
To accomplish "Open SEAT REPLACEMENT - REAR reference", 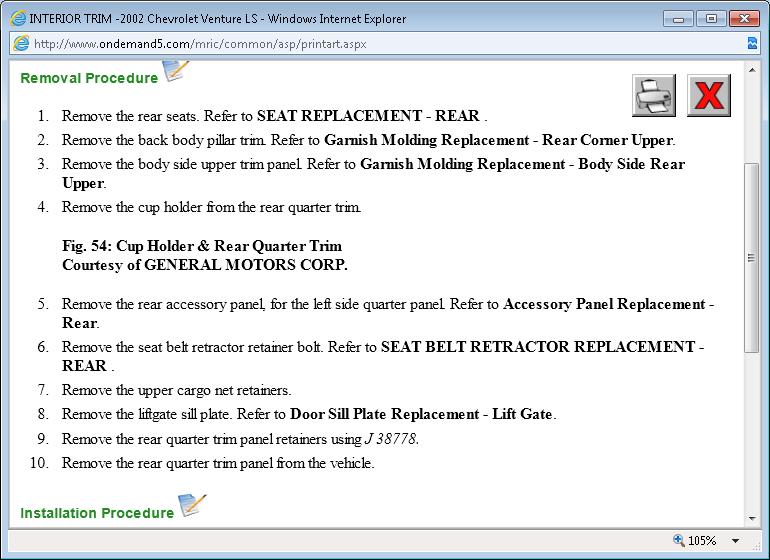I will 368,115.
